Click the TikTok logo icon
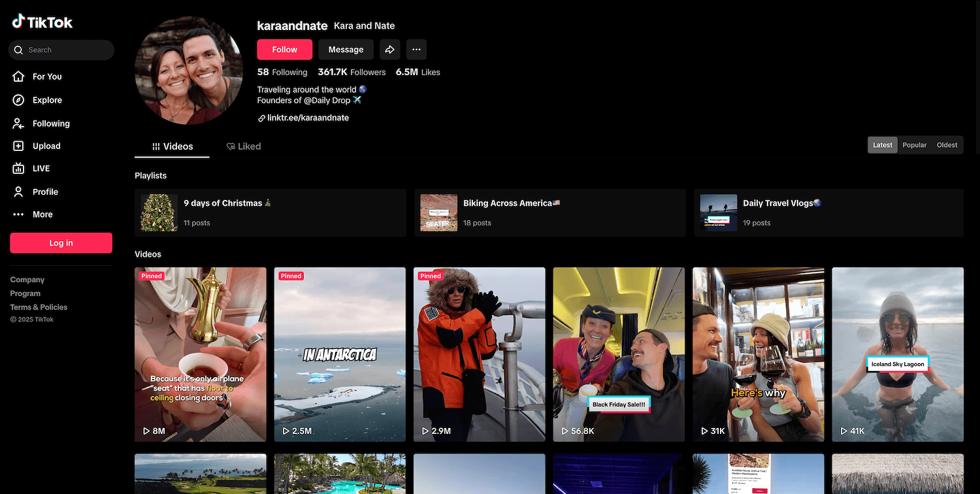This screenshot has width=980, height=494. (x=18, y=22)
